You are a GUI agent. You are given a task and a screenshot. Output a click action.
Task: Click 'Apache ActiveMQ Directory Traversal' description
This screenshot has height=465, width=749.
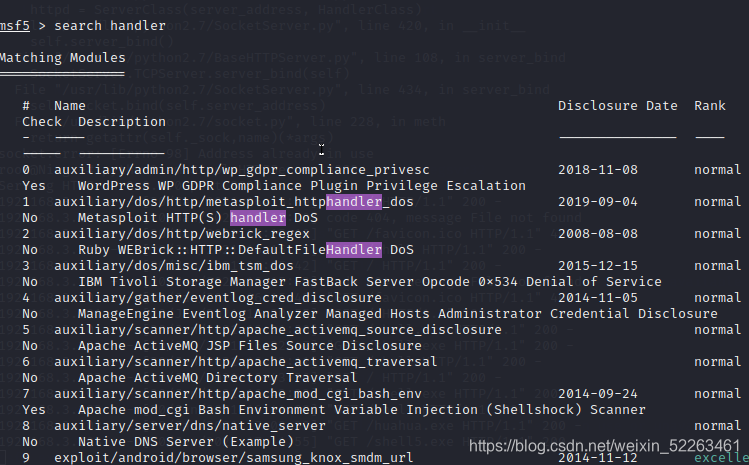[x=218, y=378]
